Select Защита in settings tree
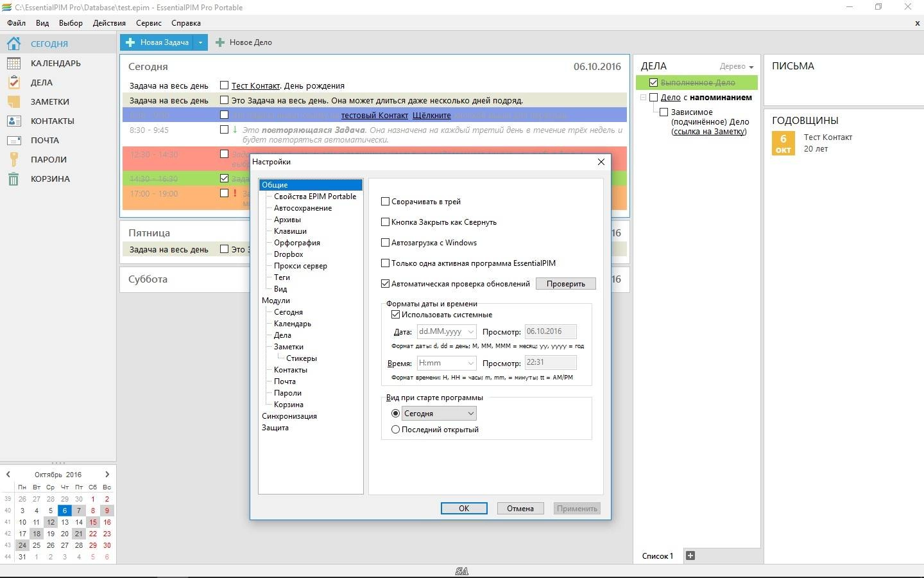Screen dimensions: 924x578 (275, 428)
